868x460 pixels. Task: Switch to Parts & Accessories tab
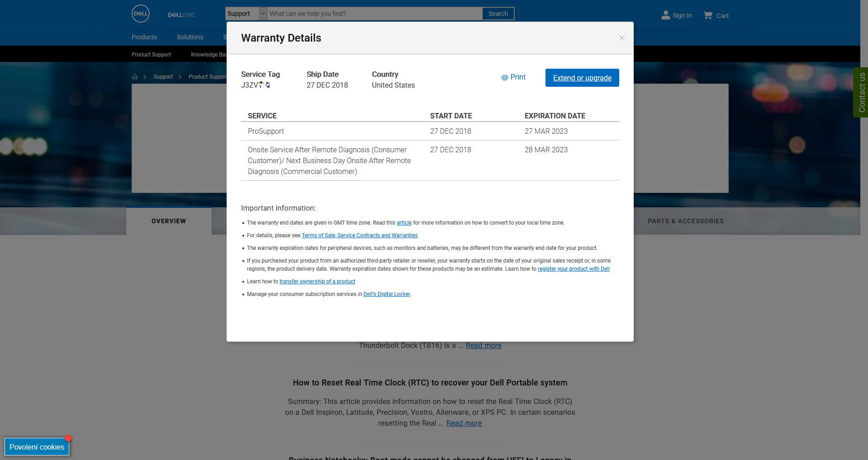[x=685, y=221]
